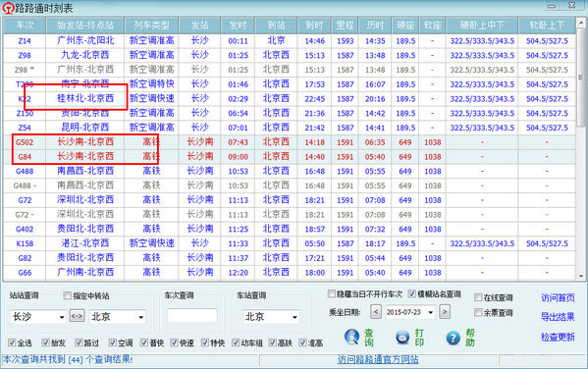
Task: Open the arrival station 北京 dropdown under 站站查询
Action: tap(141, 317)
